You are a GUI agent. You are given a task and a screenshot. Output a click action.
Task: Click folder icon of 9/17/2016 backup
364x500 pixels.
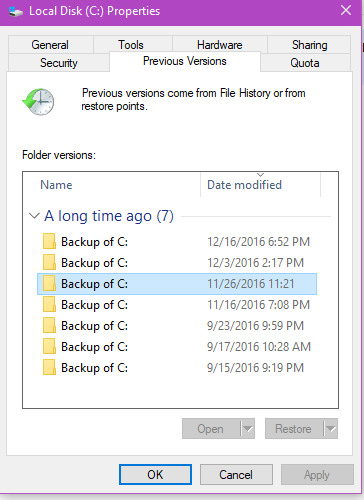(x=49, y=346)
